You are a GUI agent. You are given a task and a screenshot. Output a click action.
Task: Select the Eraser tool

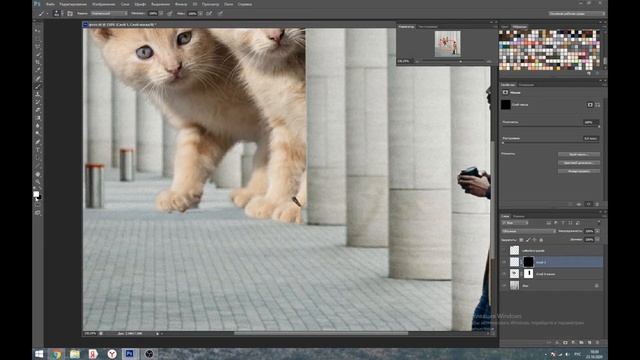click(38, 110)
